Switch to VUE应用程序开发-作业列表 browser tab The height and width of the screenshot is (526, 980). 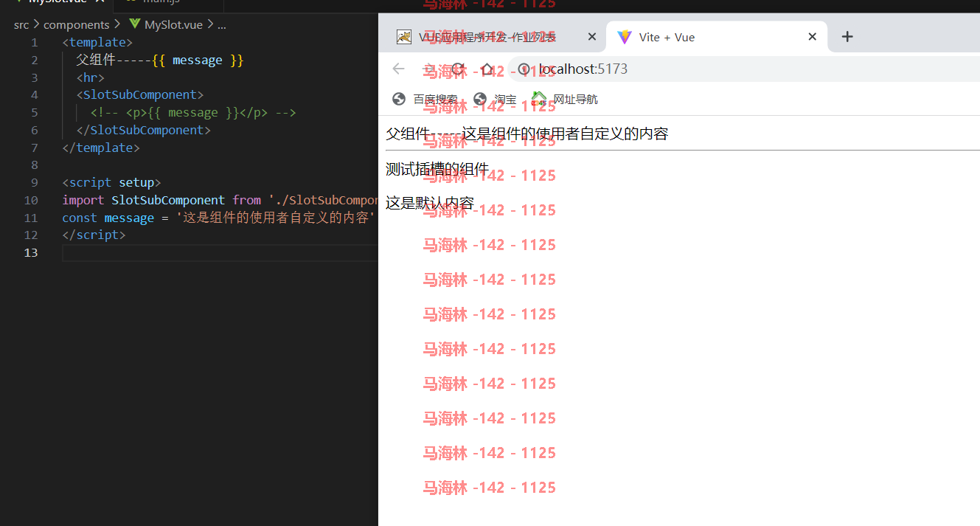point(492,37)
